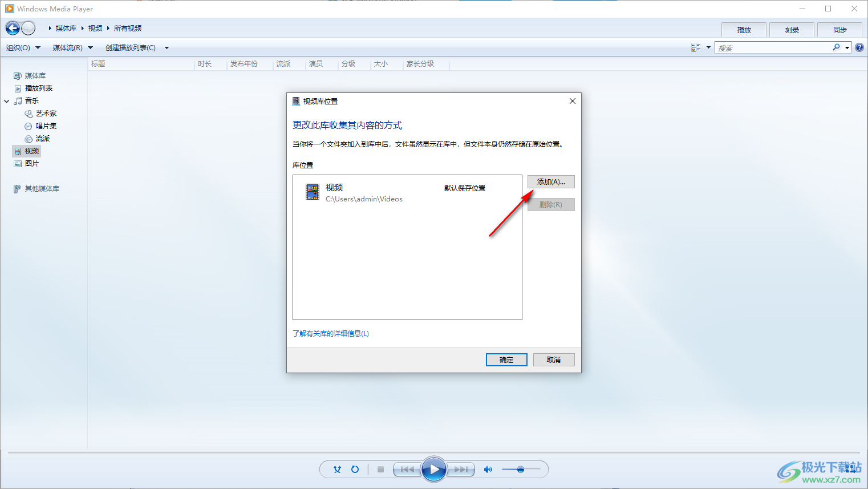Click 媒体库 in the breadcrumb
868x489 pixels.
click(x=66, y=28)
